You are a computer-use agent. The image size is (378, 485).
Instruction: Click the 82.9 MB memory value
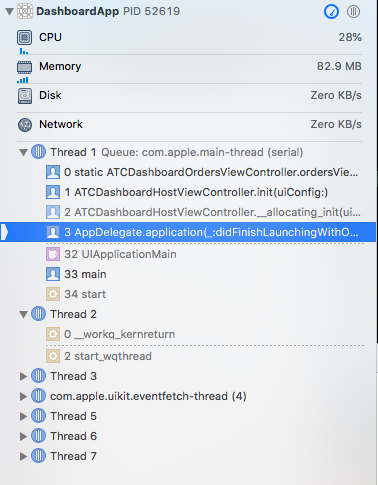pyautogui.click(x=339, y=66)
